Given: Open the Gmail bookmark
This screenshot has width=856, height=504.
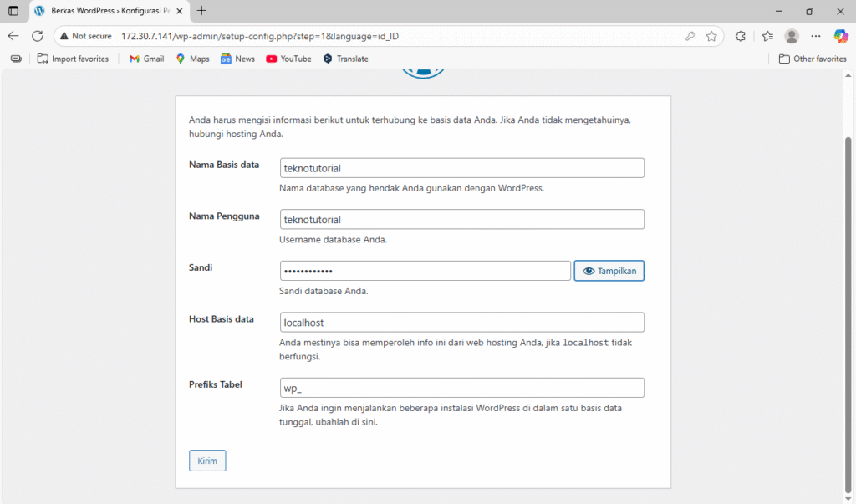Looking at the screenshot, I should click(x=146, y=59).
